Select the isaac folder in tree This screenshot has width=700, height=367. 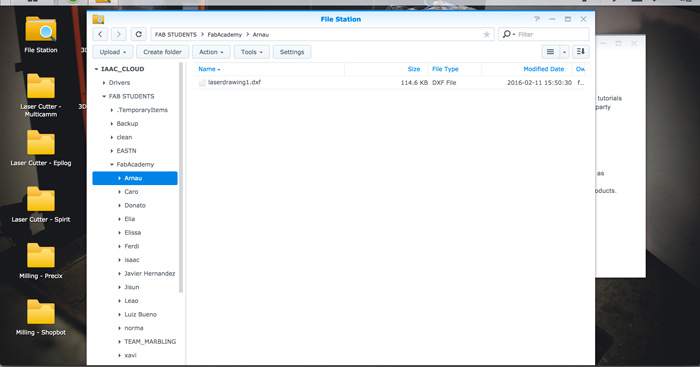pos(132,260)
